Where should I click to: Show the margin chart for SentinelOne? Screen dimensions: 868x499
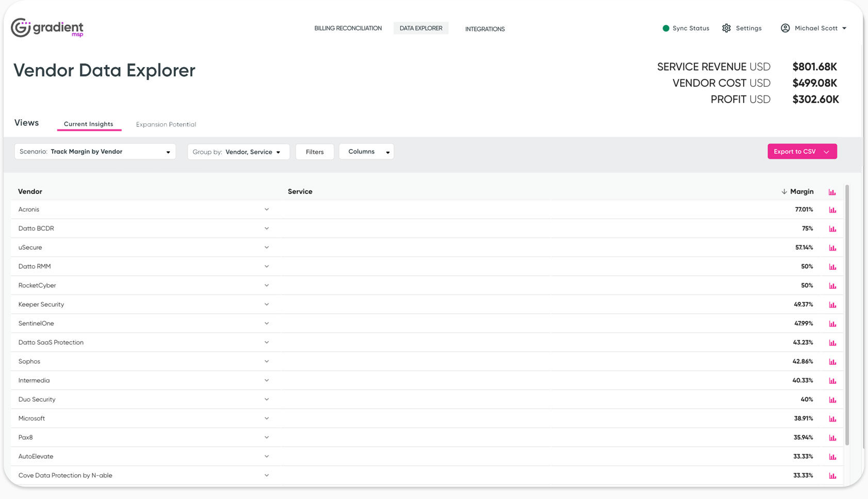click(832, 324)
